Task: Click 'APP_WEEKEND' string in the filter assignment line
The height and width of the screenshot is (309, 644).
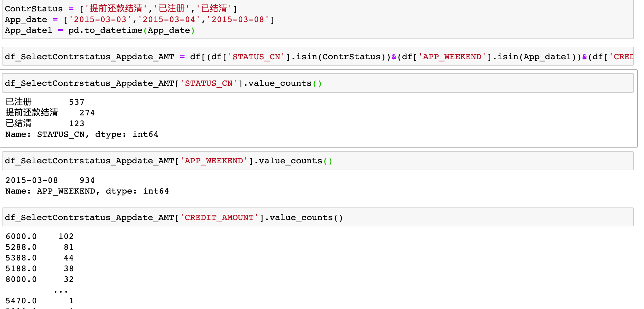Action: [452, 57]
